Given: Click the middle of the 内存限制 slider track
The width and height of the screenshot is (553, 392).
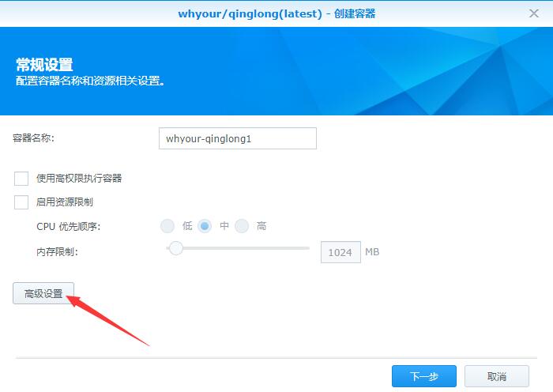Looking at the screenshot, I should point(238,248).
